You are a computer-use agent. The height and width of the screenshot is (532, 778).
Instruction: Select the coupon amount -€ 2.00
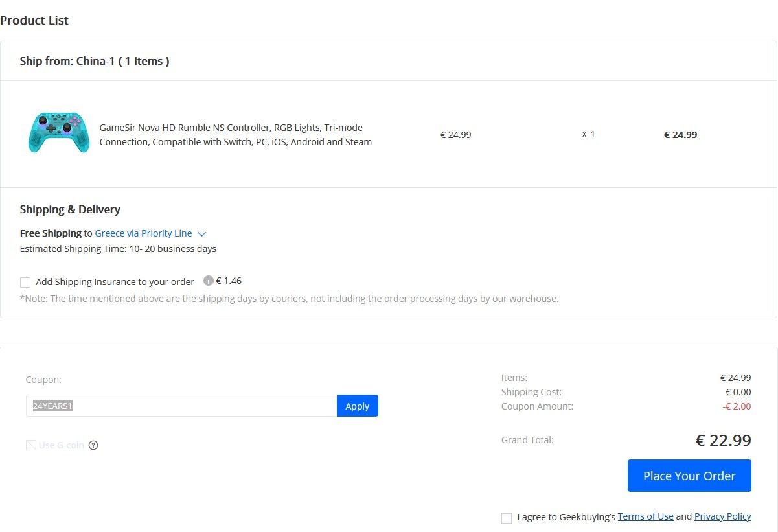[737, 406]
